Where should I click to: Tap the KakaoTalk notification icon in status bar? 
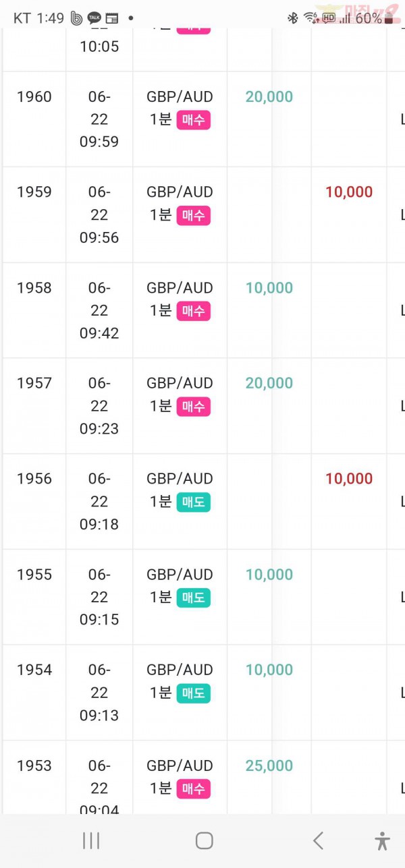tap(94, 18)
